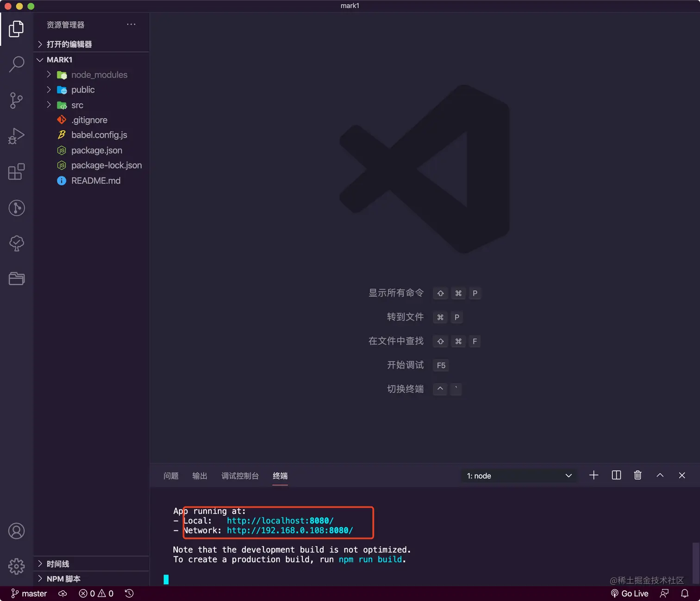Switch to the Debug Console tab
The image size is (700, 601).
tap(240, 476)
